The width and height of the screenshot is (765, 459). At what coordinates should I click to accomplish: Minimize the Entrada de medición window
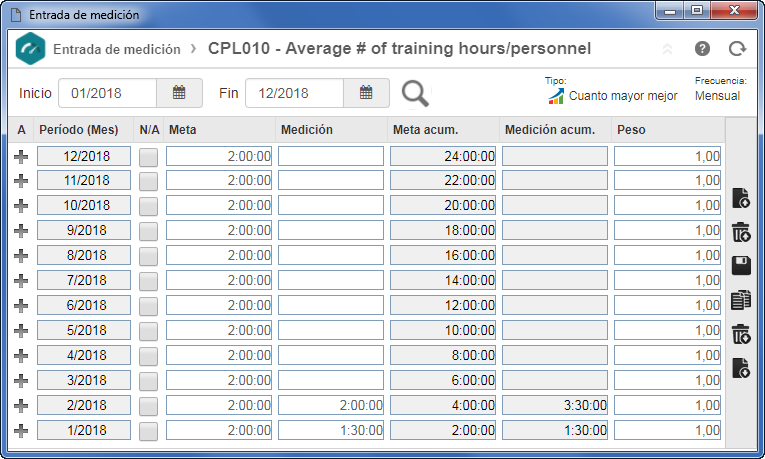tap(670, 11)
